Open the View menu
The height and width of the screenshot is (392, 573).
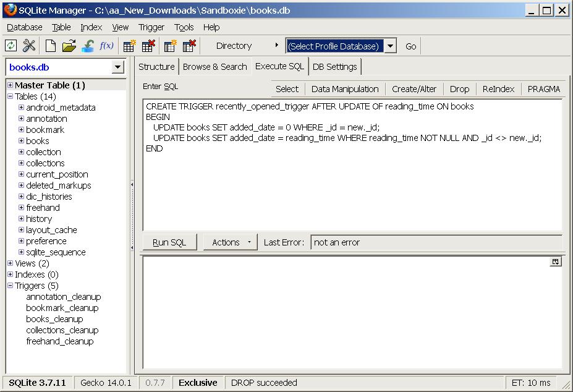point(121,27)
